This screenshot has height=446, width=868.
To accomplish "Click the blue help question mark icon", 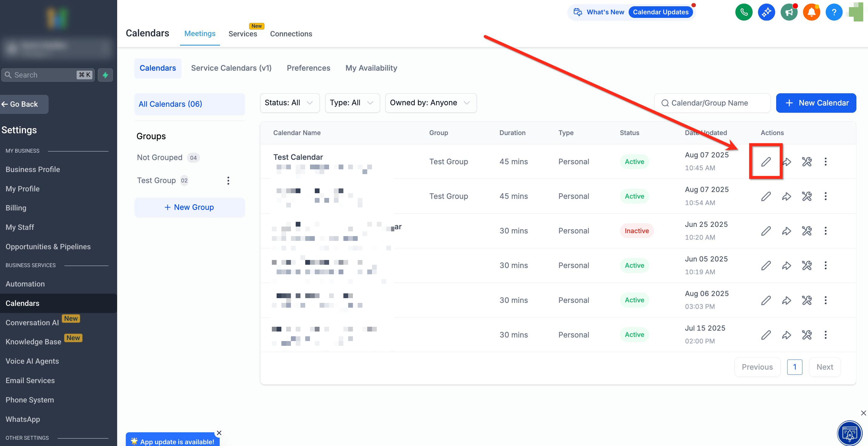I will coord(834,12).
